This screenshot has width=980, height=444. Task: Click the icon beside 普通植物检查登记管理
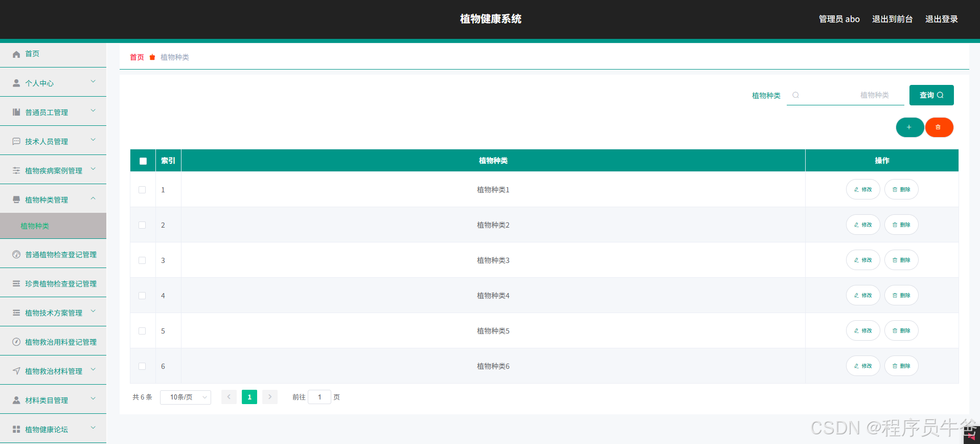[16, 254]
